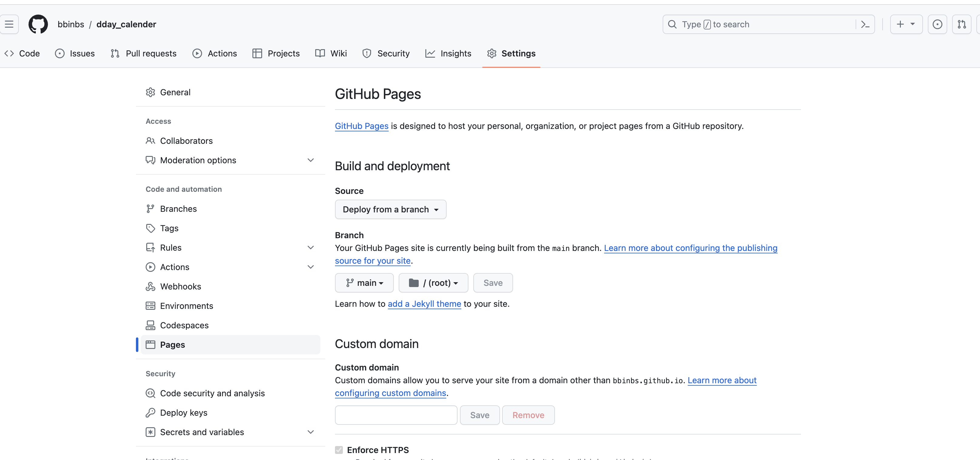Open the Actions repository tab
Viewport: 980px width, 460px height.
(215, 54)
